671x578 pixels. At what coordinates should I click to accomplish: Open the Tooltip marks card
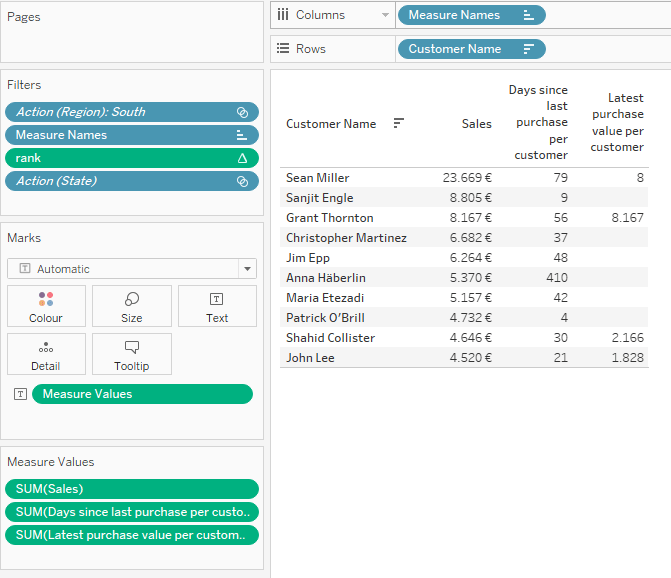coord(131,354)
